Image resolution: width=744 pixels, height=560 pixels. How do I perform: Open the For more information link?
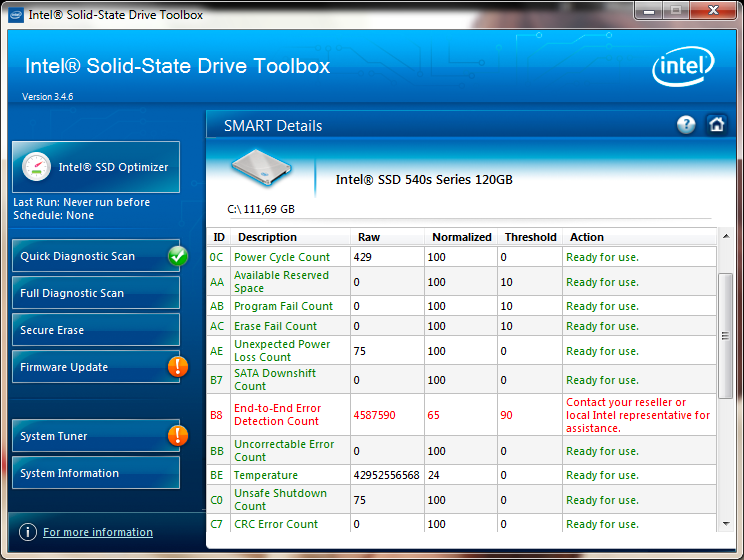(x=98, y=532)
